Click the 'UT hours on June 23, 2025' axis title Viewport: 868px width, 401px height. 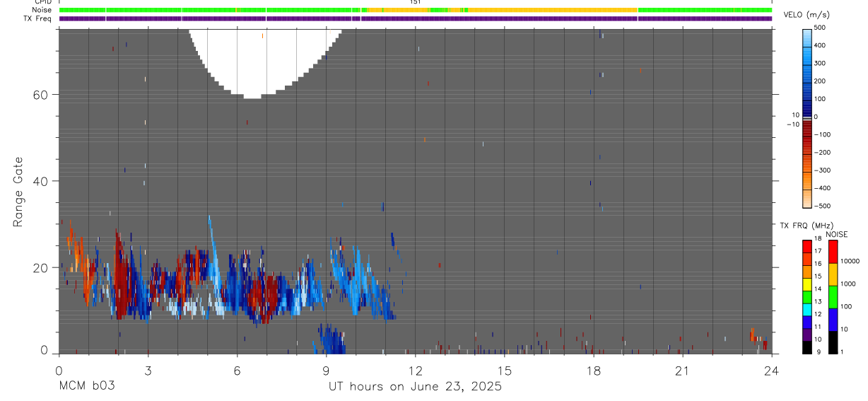(415, 387)
